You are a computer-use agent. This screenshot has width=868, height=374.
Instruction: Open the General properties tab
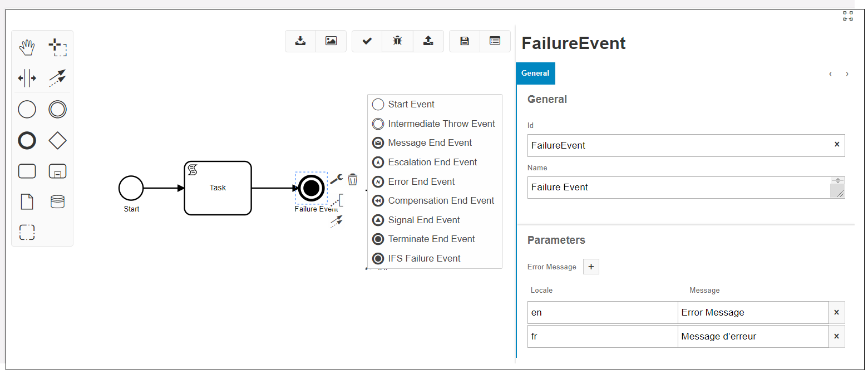(535, 73)
